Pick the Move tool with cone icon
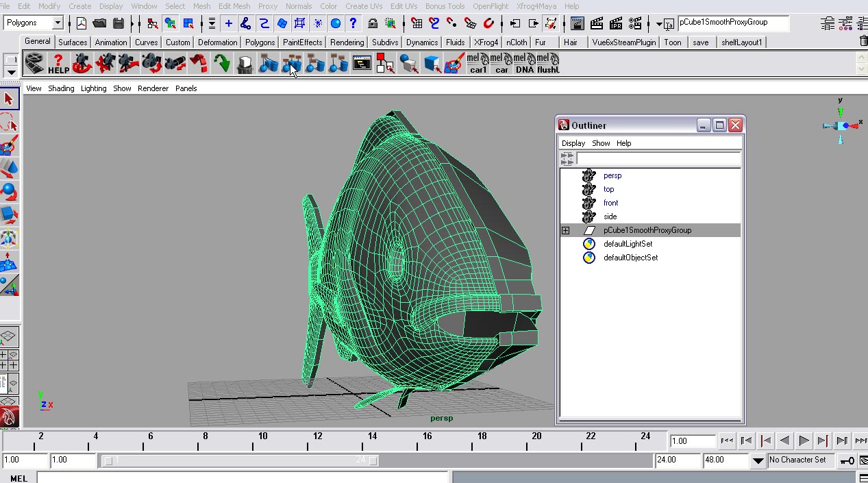The height and width of the screenshot is (483, 868). click(9, 169)
